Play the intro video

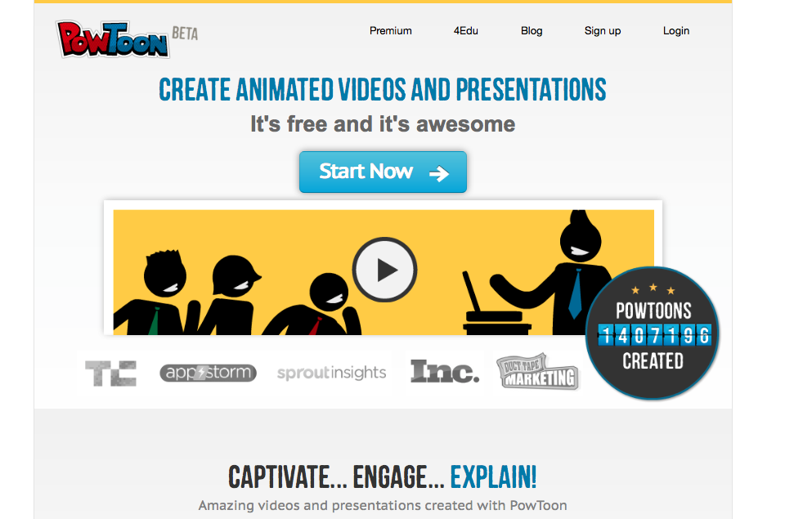tap(384, 270)
